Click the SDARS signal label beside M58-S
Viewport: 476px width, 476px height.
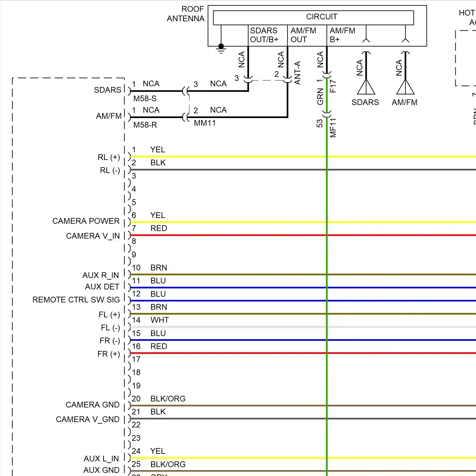pyautogui.click(x=108, y=90)
